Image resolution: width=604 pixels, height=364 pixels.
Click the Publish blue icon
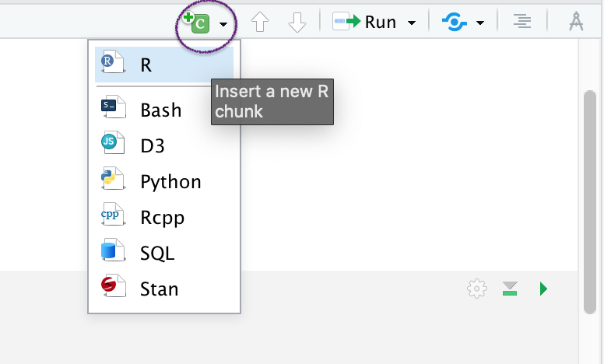(454, 23)
